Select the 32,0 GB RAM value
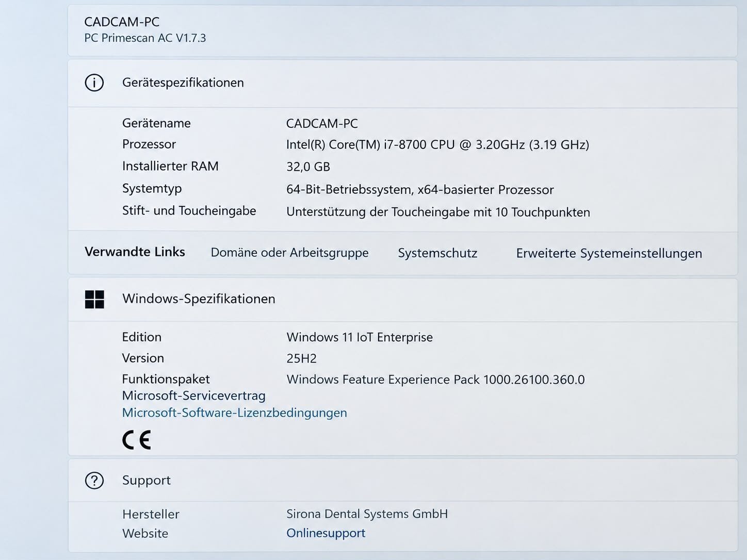The image size is (747, 560). (308, 167)
